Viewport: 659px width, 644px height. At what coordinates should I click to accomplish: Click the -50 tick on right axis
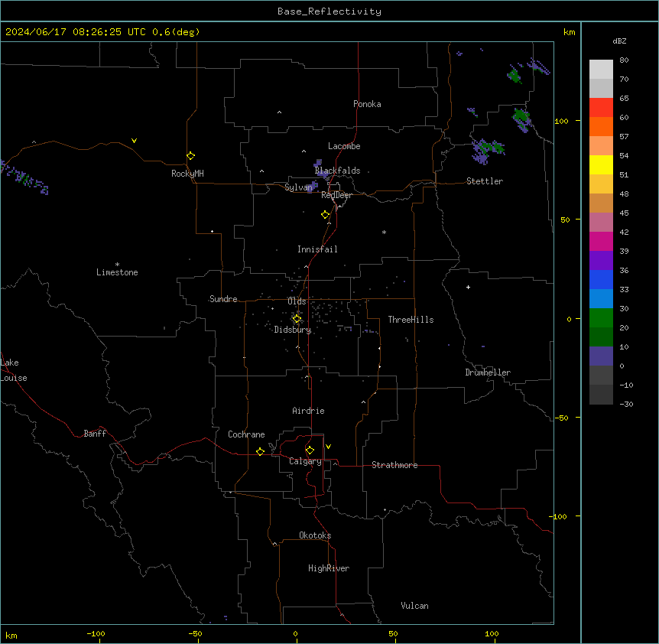(x=561, y=418)
